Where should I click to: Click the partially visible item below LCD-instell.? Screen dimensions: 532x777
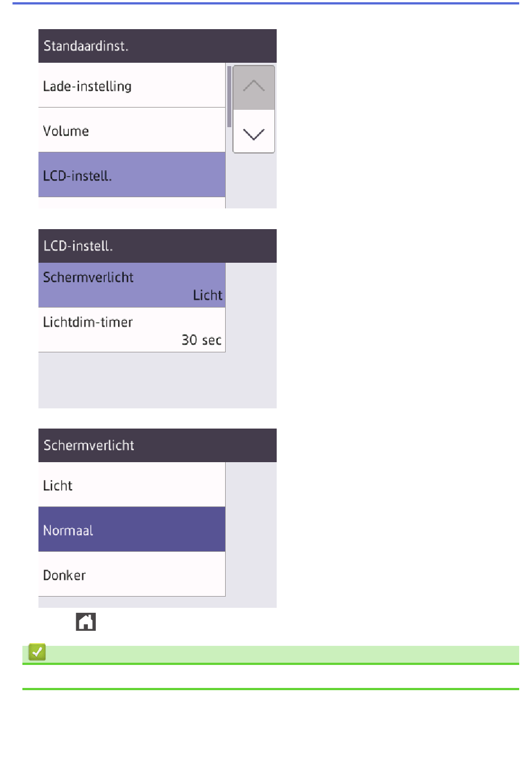pos(132,203)
